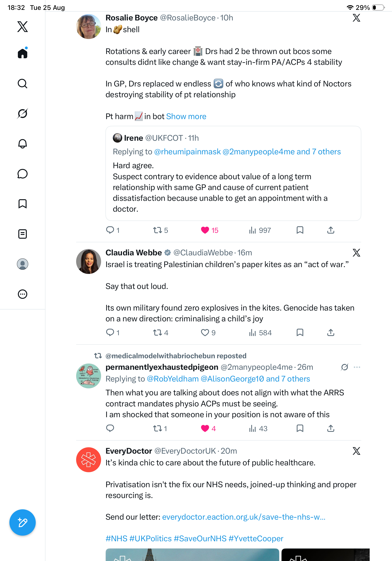
Task: Open the Notifications bell in the sidebar
Action: click(23, 144)
